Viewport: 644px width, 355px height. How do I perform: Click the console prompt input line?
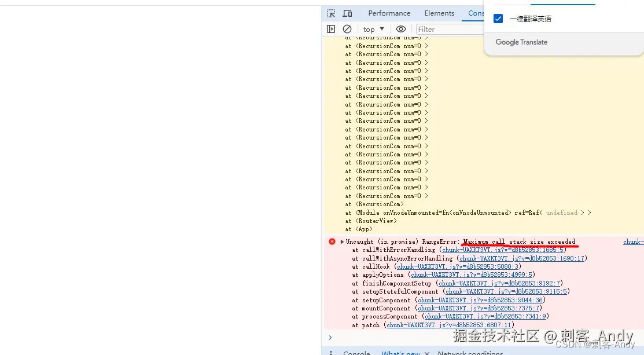coord(485,338)
